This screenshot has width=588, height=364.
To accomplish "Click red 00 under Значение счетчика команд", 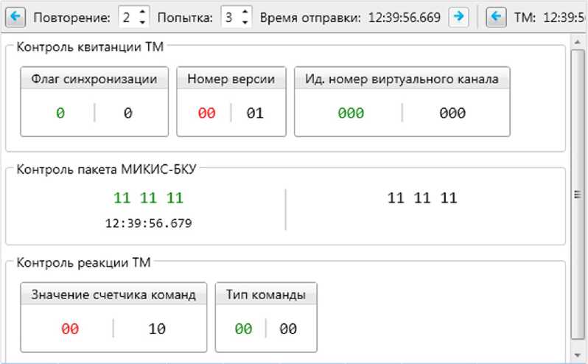I will pyautogui.click(x=70, y=329).
